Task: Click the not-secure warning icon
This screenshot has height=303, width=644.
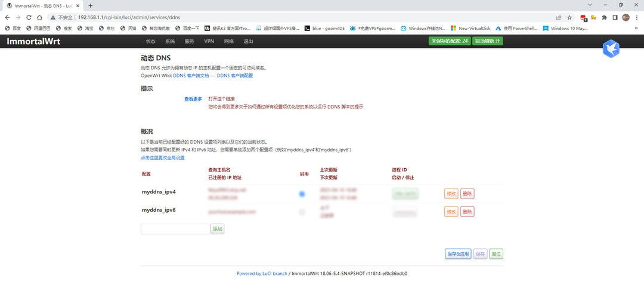Action: [x=53, y=18]
